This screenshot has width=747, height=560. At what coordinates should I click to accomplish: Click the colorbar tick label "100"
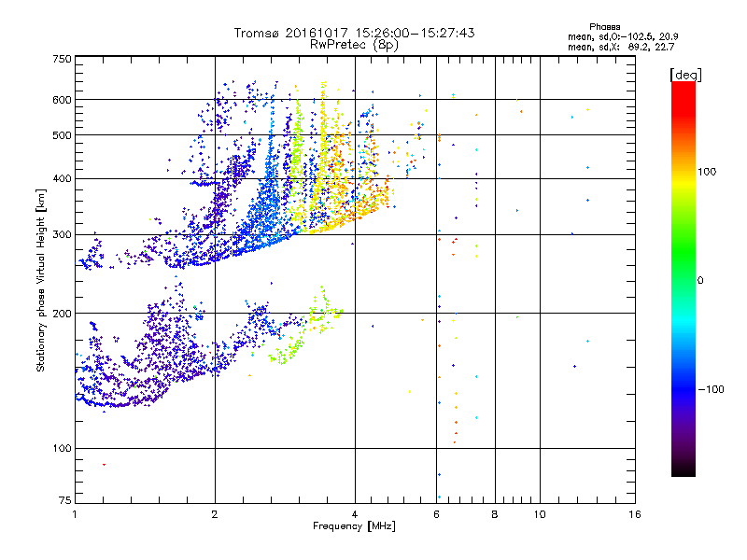(707, 172)
